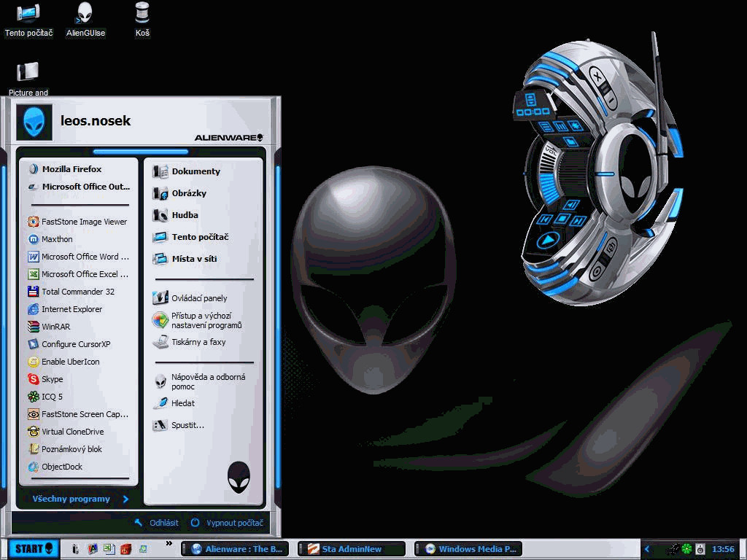This screenshot has width=747, height=560.
Task: Click the multicolor letter A quick launch icon
Action: tap(93, 549)
